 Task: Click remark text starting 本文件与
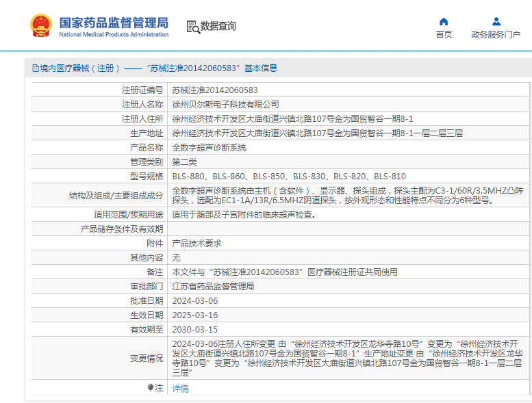tap(285, 272)
